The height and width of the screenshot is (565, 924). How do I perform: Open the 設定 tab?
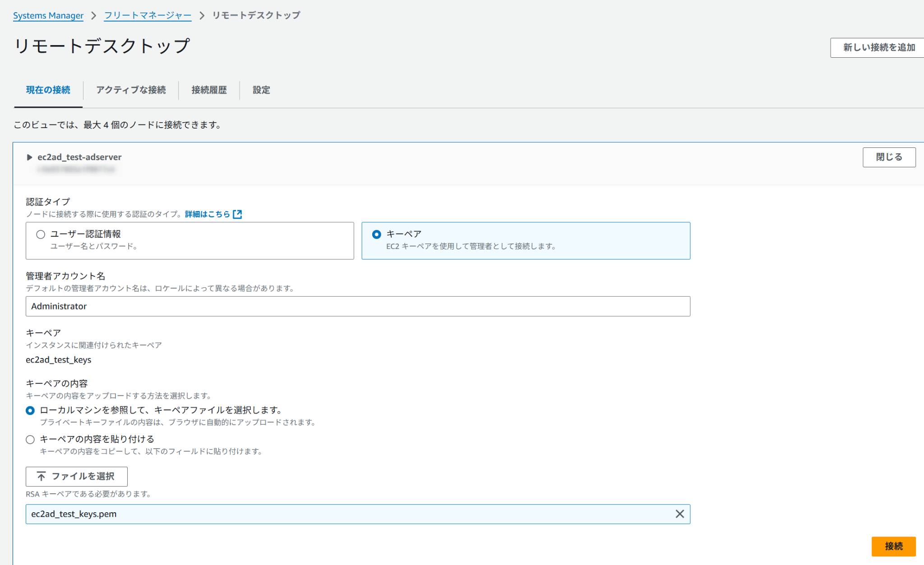261,90
